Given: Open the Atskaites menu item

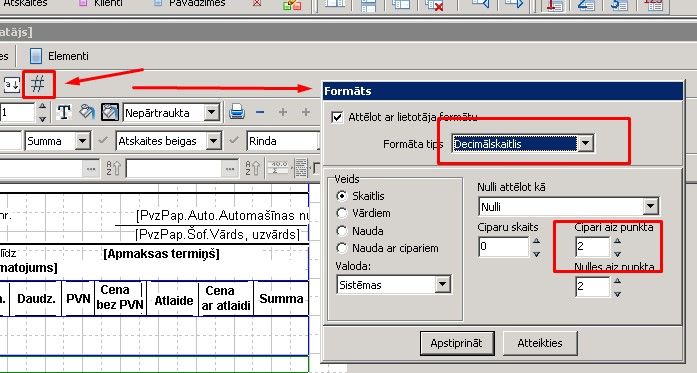Looking at the screenshot, I should [25, 4].
